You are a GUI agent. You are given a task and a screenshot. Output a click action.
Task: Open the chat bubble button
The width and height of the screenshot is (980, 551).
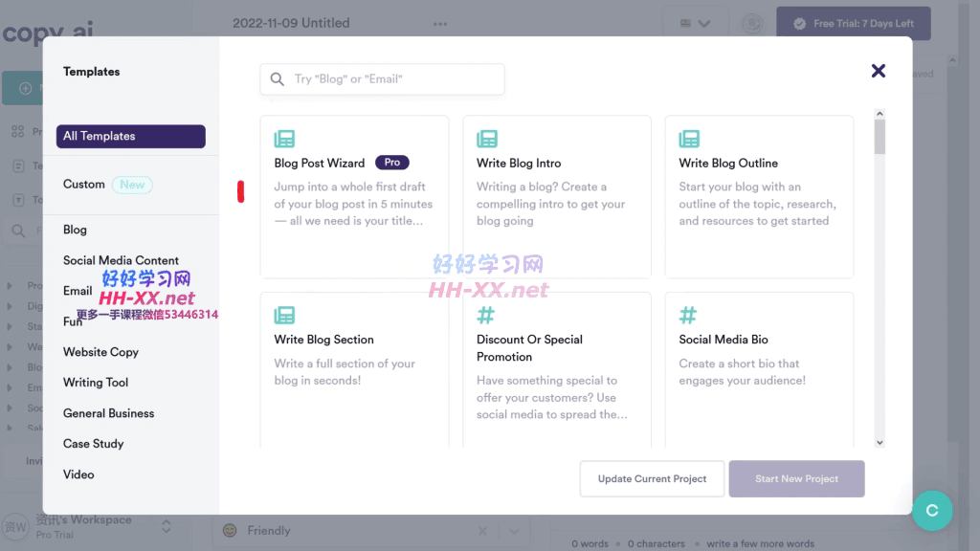pos(932,511)
